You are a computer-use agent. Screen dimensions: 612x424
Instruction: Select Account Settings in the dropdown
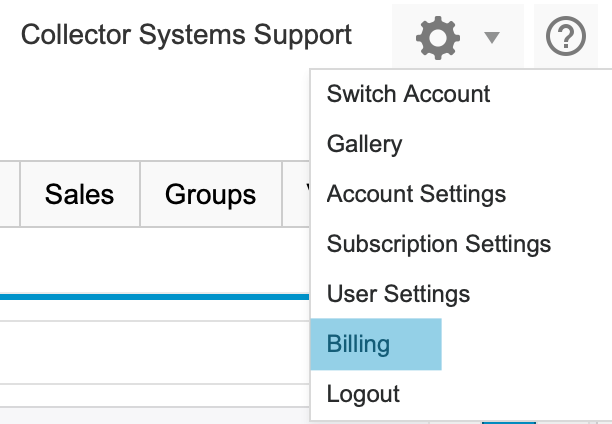pyautogui.click(x=416, y=194)
